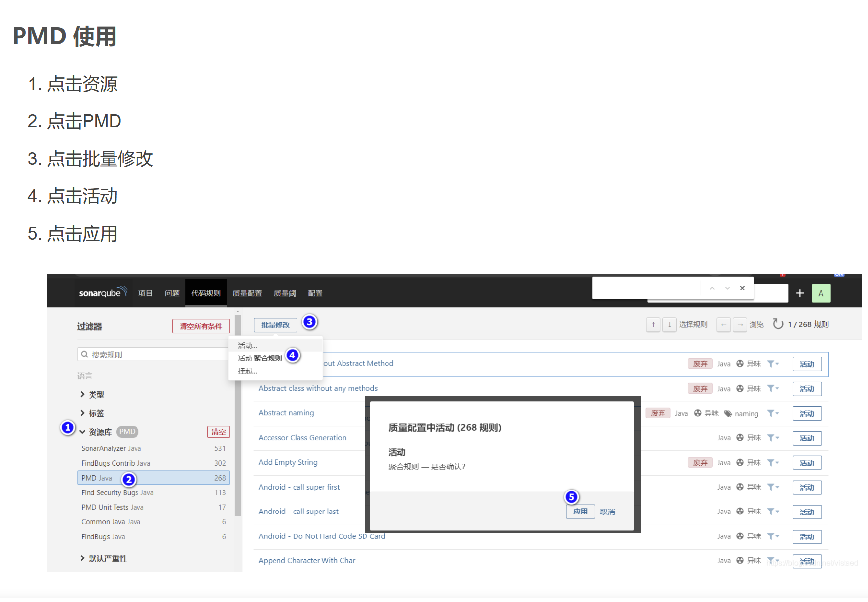Select 挂起... from the batch change menu
868x602 pixels.
click(247, 371)
